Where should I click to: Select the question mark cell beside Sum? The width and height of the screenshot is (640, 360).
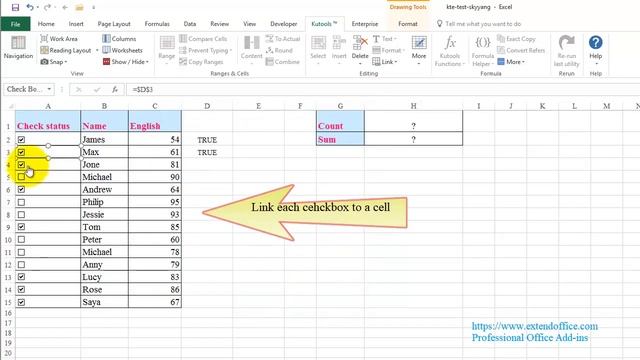point(413,139)
